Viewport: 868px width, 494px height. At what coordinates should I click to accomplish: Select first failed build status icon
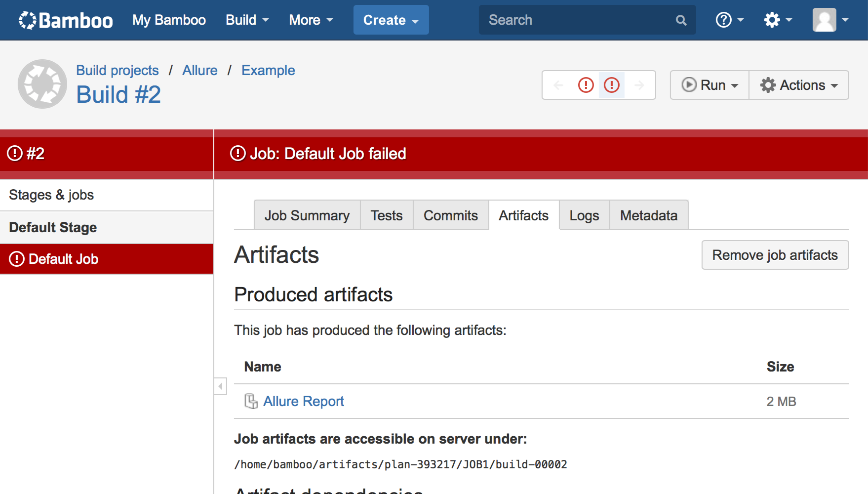point(586,85)
